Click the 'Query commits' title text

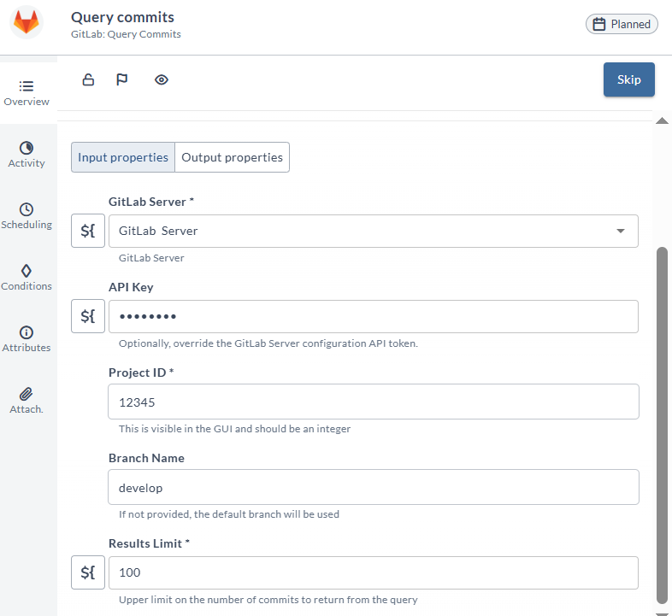122,17
